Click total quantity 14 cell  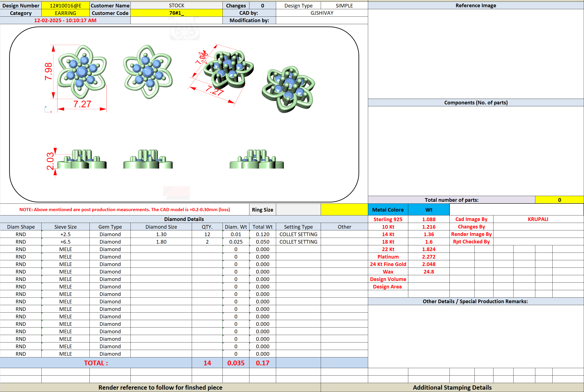[207, 363]
